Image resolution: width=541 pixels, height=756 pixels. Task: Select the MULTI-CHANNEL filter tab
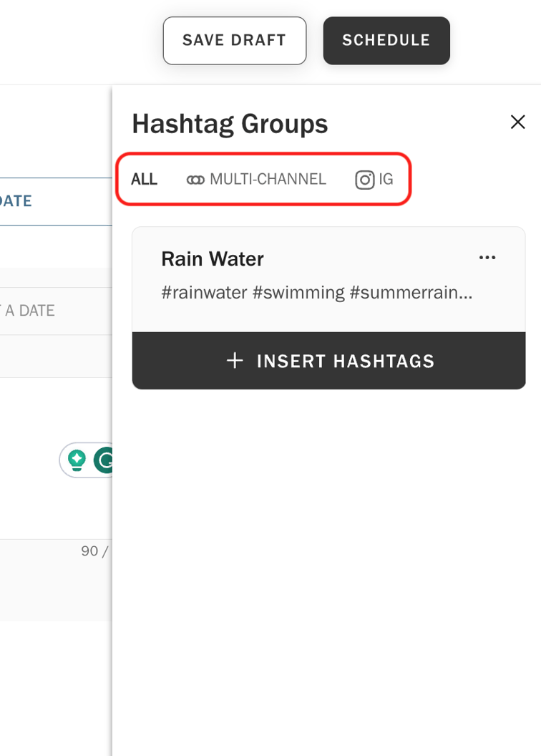pyautogui.click(x=255, y=180)
